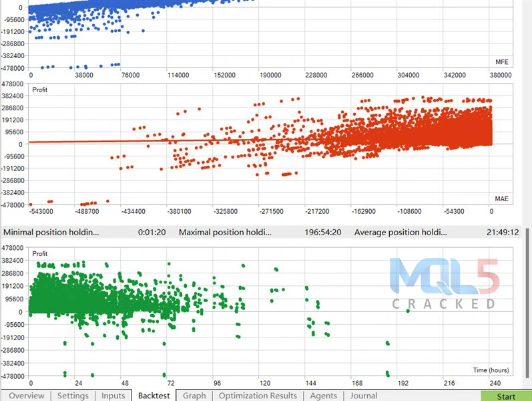
Task: Click the 96 hours axis value
Action: coord(217,384)
